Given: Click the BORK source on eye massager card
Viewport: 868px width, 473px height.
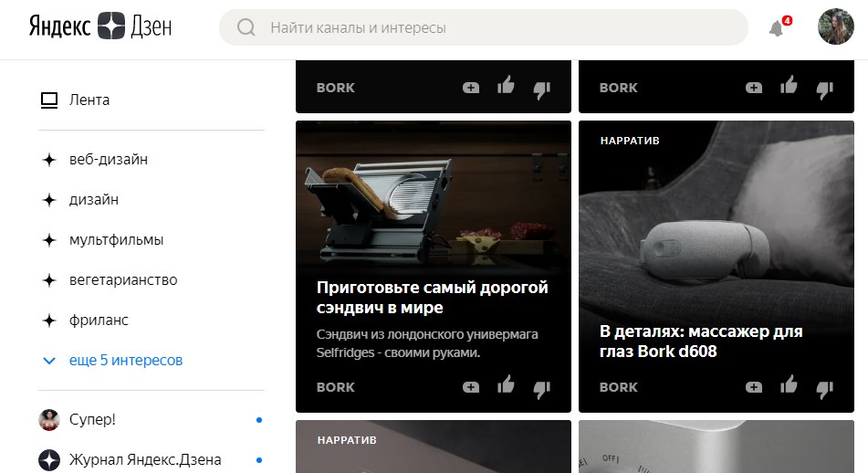Looking at the screenshot, I should click(618, 387).
